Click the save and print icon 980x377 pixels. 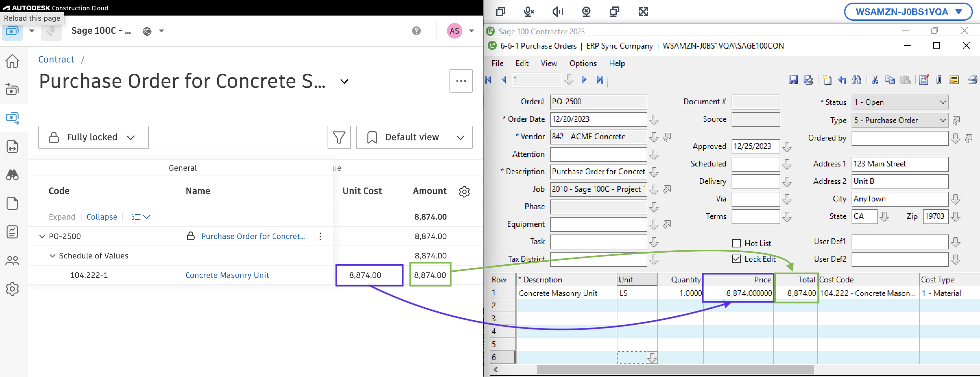click(808, 80)
